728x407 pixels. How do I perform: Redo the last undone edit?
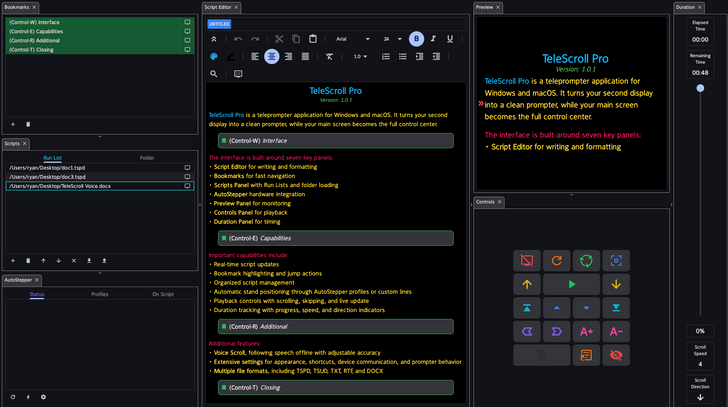pos(255,39)
